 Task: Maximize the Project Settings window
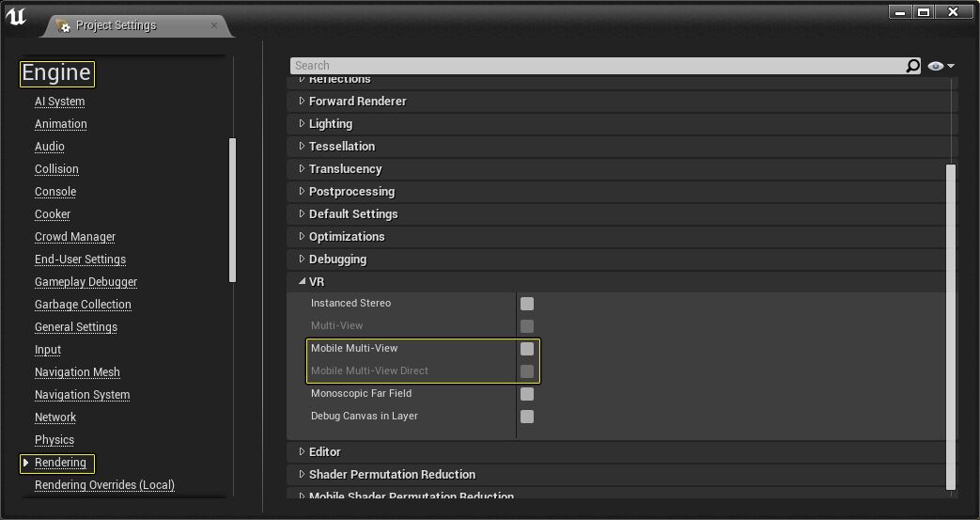(x=924, y=12)
